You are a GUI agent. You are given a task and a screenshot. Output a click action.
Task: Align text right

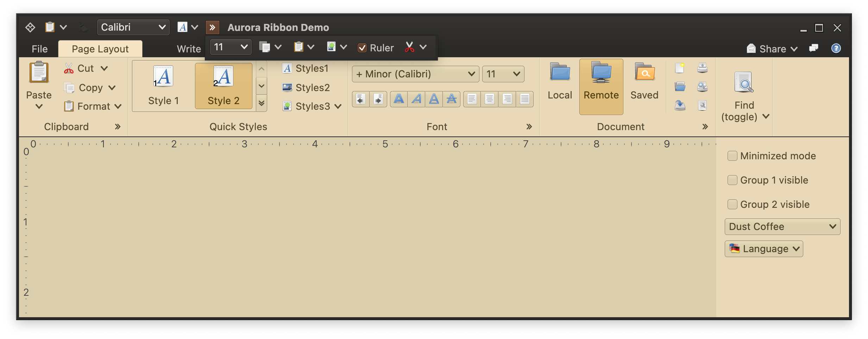coord(507,99)
